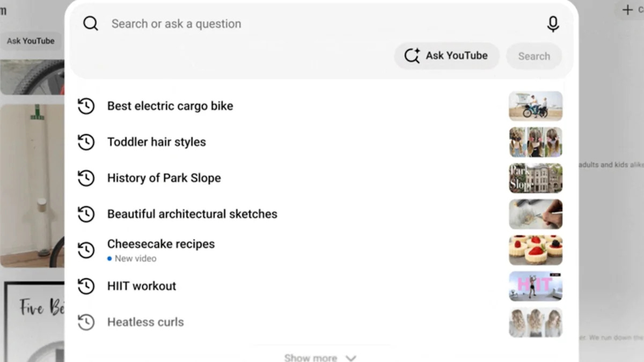Image resolution: width=644 pixels, height=362 pixels.
Task: Click history icon beside History of Park Slope
Action: pos(86,178)
